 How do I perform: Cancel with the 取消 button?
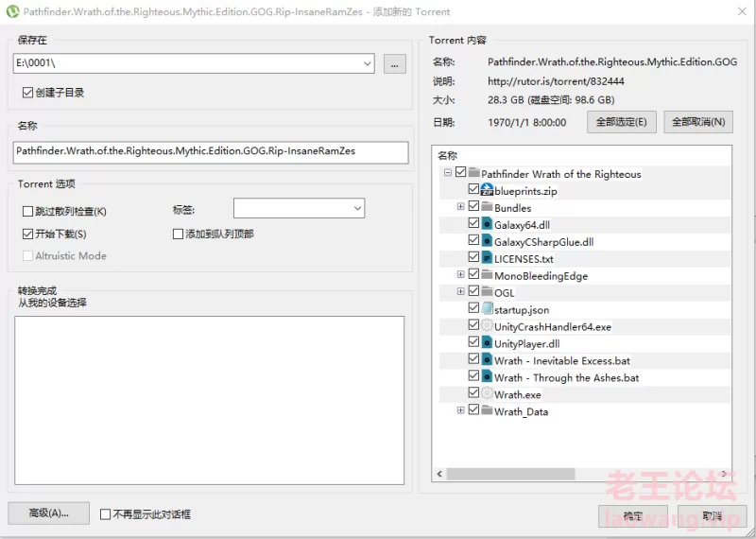coord(712,516)
